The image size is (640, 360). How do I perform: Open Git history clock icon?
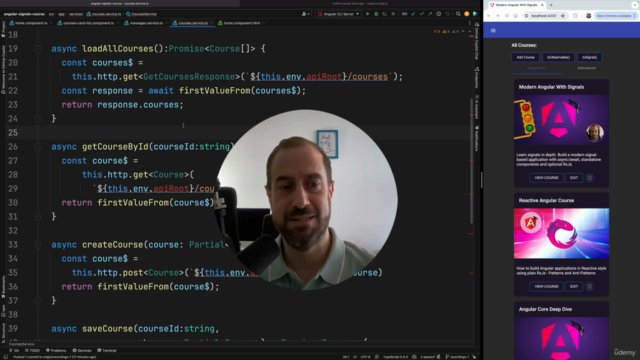438,14
